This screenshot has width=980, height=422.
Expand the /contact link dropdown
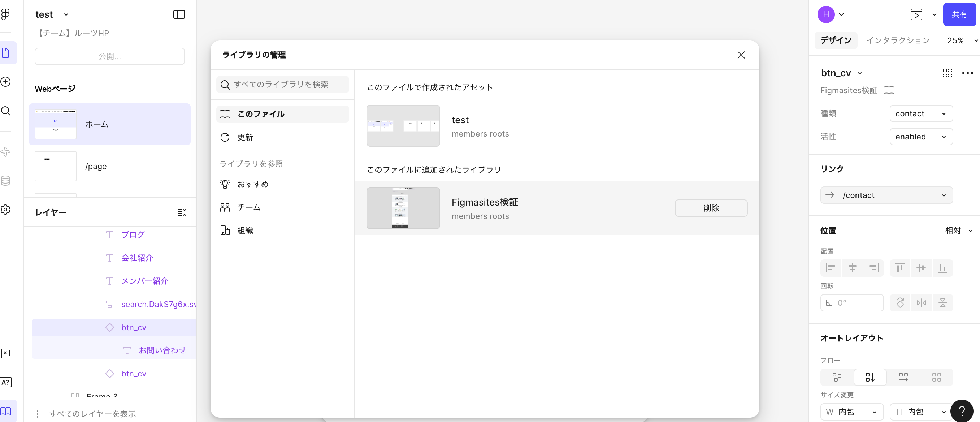pos(943,195)
